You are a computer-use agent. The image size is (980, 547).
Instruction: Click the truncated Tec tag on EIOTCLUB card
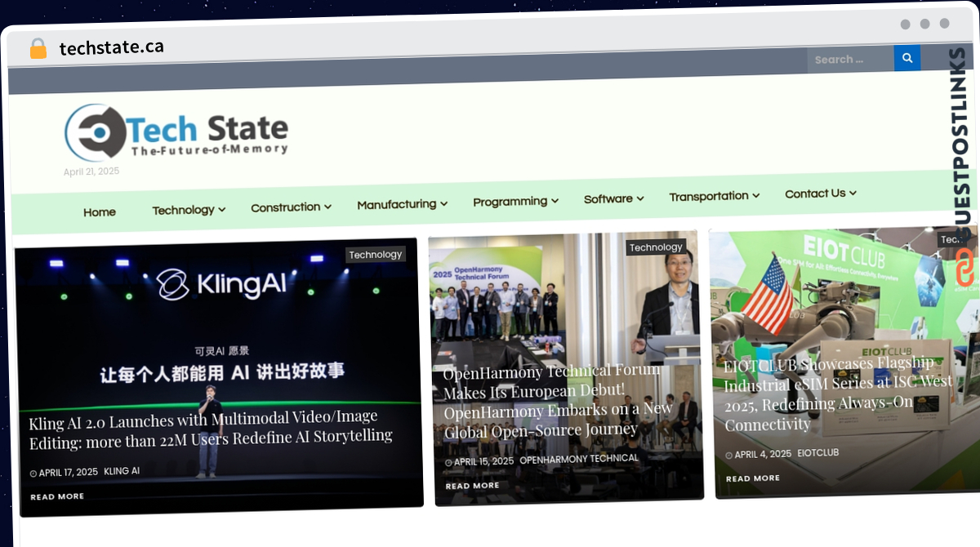[x=951, y=239]
